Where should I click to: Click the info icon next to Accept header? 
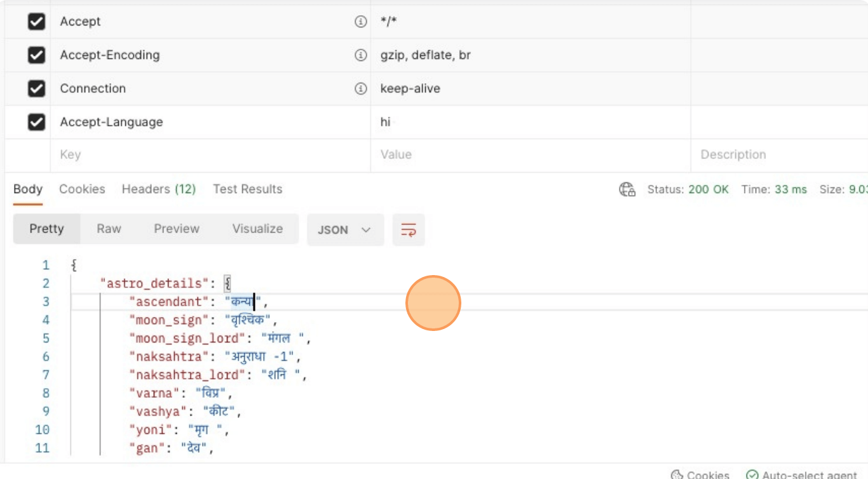pyautogui.click(x=360, y=22)
